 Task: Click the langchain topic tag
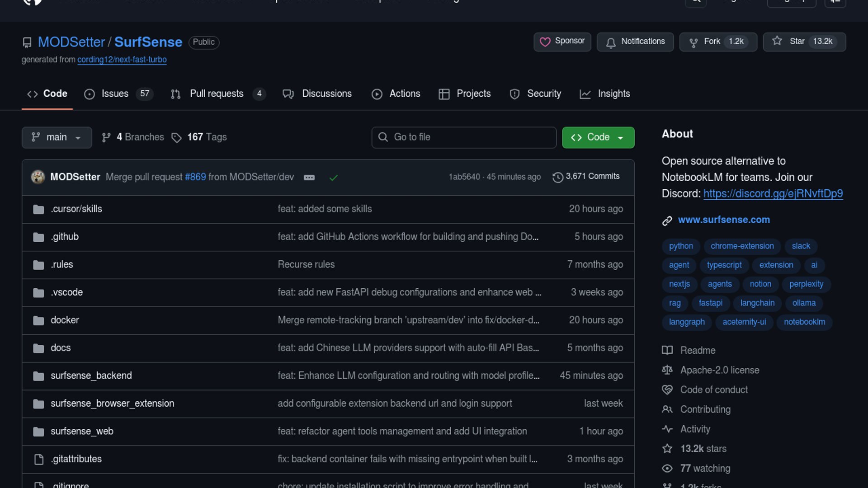tap(757, 303)
